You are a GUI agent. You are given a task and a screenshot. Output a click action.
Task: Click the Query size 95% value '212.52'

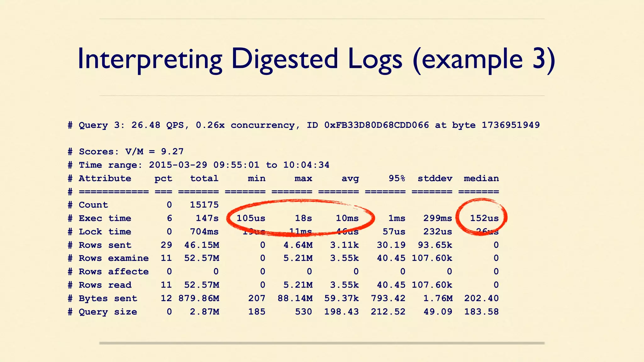pos(388,312)
